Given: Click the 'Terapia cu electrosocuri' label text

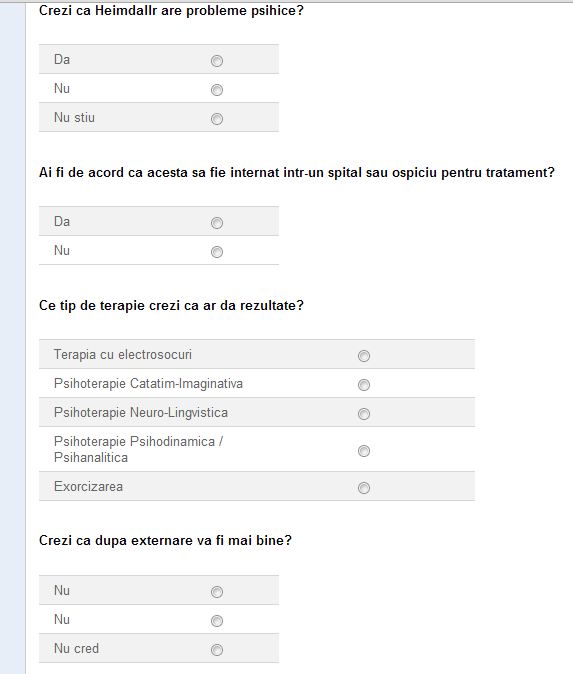Looking at the screenshot, I should coord(123,355).
